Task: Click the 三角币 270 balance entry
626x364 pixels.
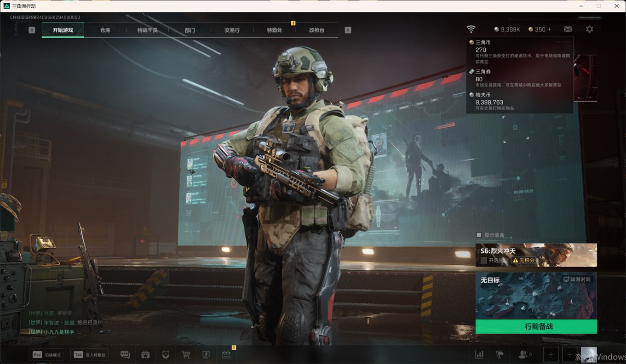Action: click(x=520, y=52)
